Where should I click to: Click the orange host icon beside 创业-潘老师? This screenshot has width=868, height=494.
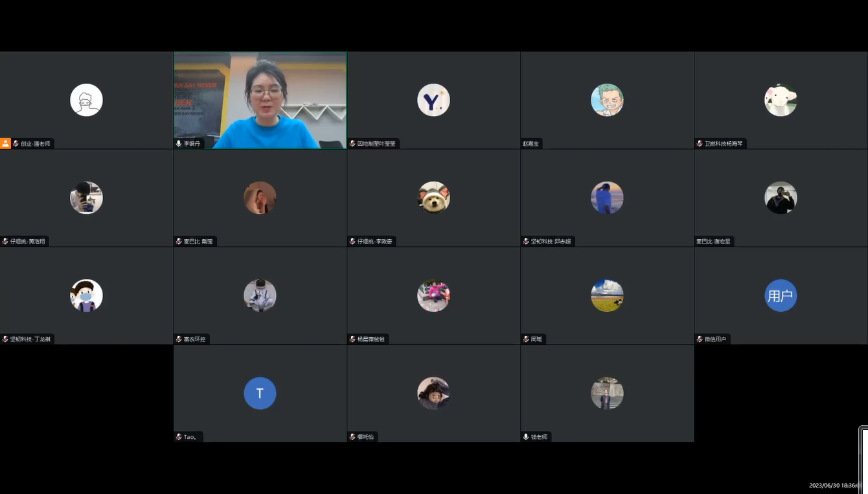pos(5,143)
